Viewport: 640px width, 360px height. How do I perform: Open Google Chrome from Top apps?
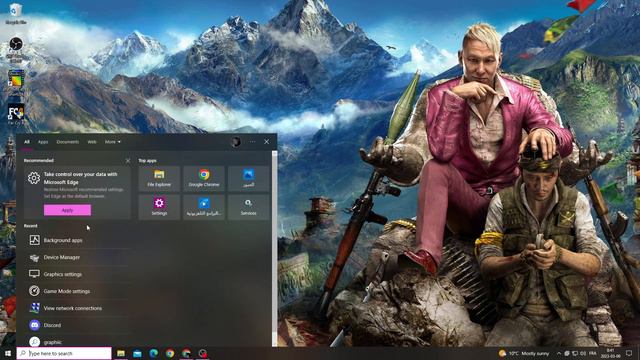click(204, 179)
